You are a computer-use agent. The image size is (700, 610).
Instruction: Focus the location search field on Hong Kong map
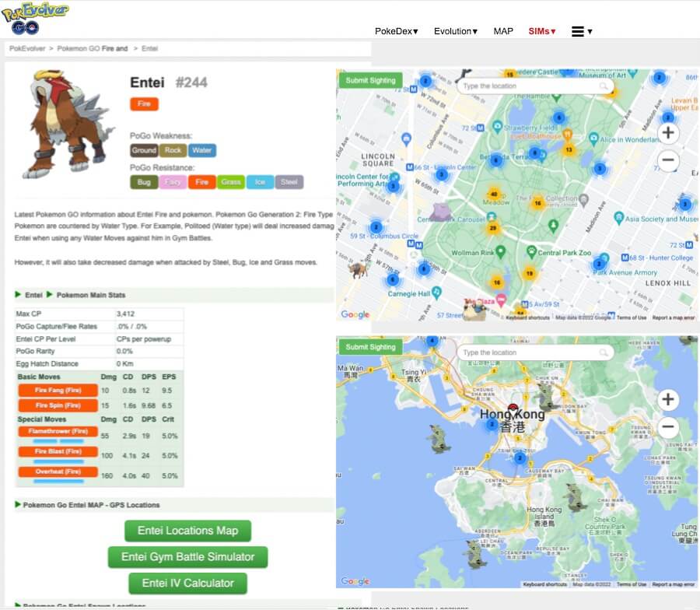click(535, 352)
